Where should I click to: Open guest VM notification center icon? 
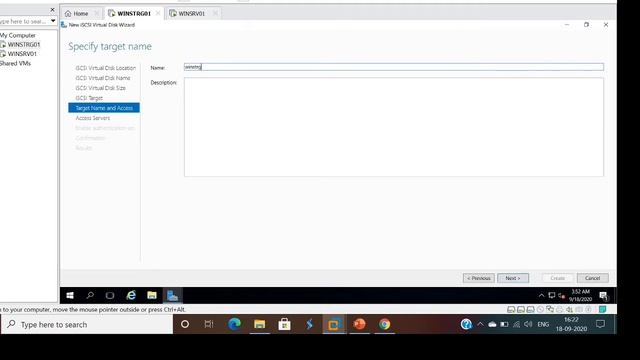604,296
